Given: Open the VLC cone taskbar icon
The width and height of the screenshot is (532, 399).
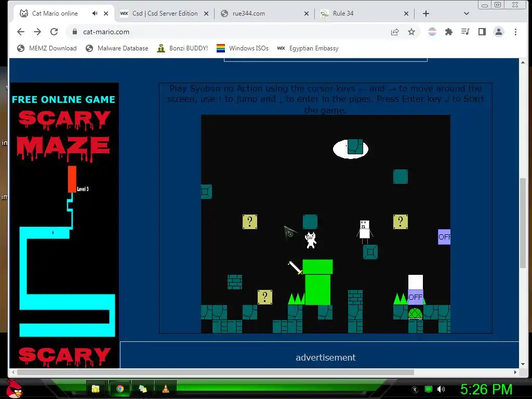Looking at the screenshot, I should point(166,389).
